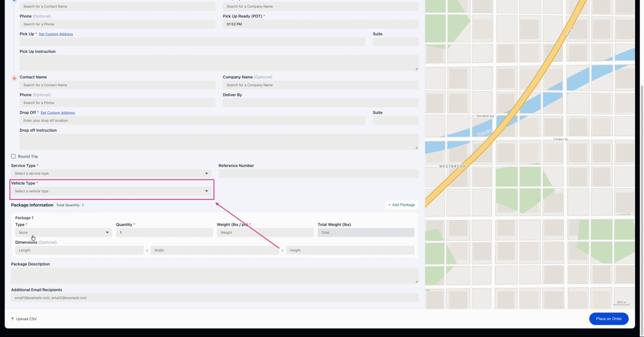
Task: Click the Reference Number field
Action: [x=318, y=174]
